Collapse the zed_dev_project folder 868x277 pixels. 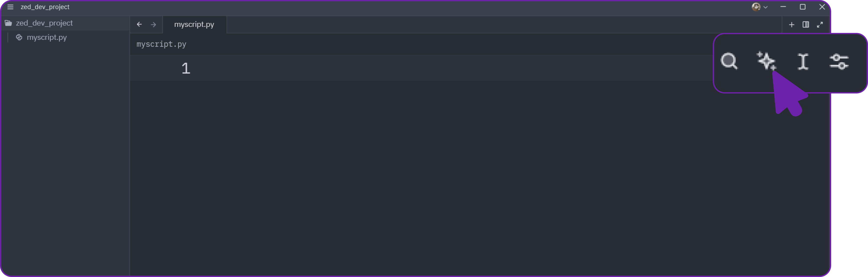coord(44,23)
